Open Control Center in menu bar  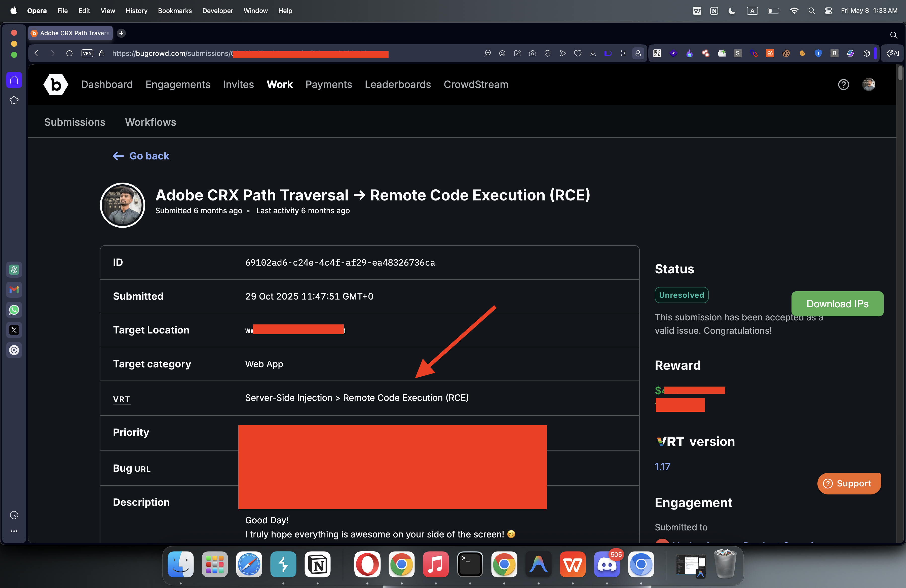828,11
